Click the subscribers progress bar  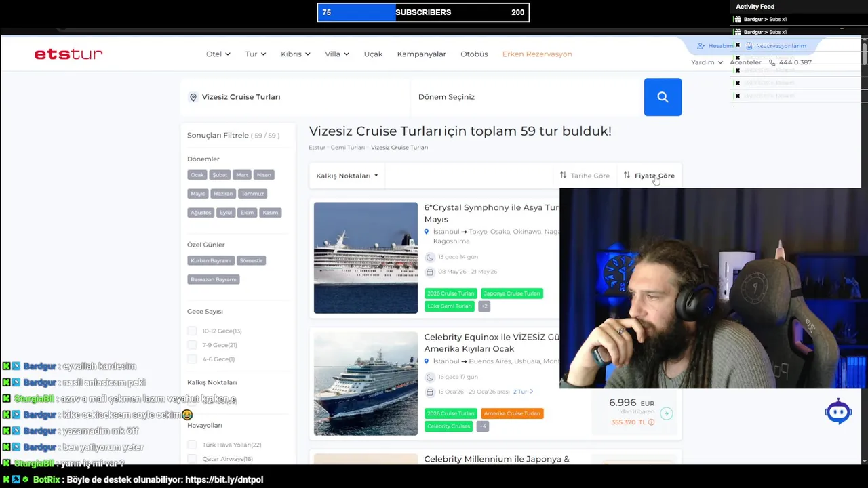click(x=423, y=12)
